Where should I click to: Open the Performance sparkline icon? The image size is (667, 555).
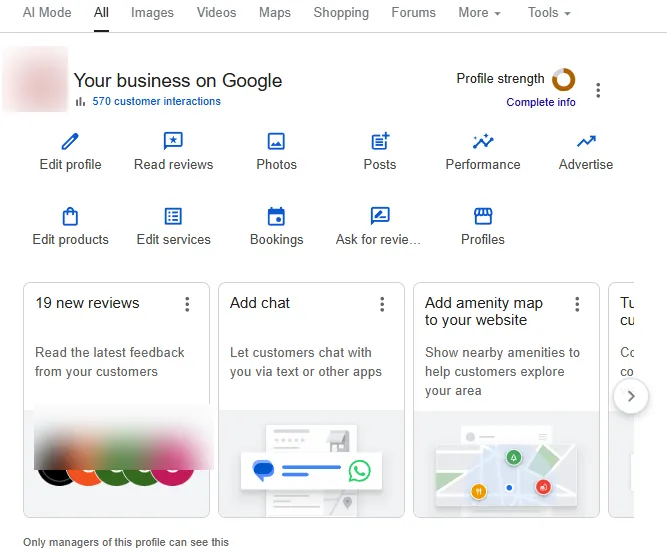click(483, 141)
